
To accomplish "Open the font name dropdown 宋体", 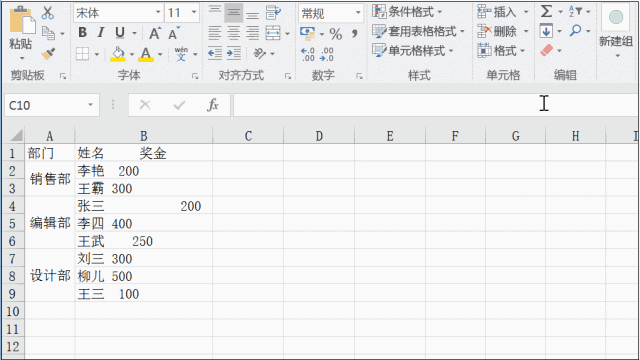I will (x=158, y=13).
